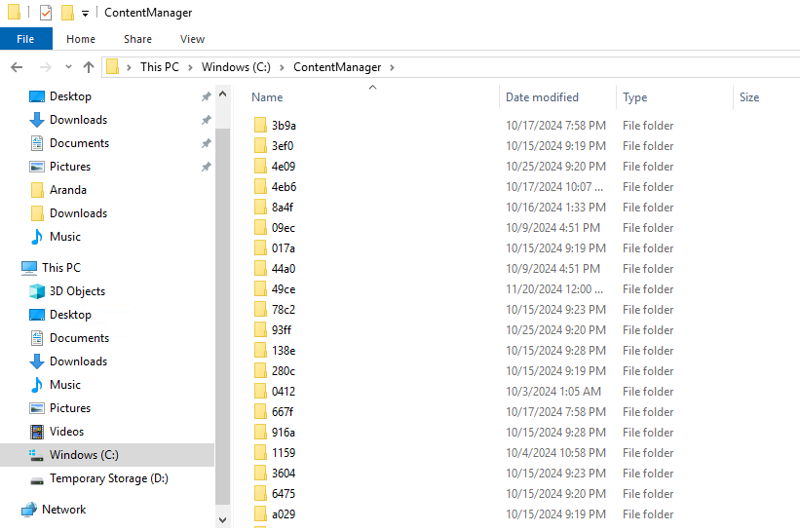
Task: Select pinned Desktop in Quick access
Action: pos(70,96)
